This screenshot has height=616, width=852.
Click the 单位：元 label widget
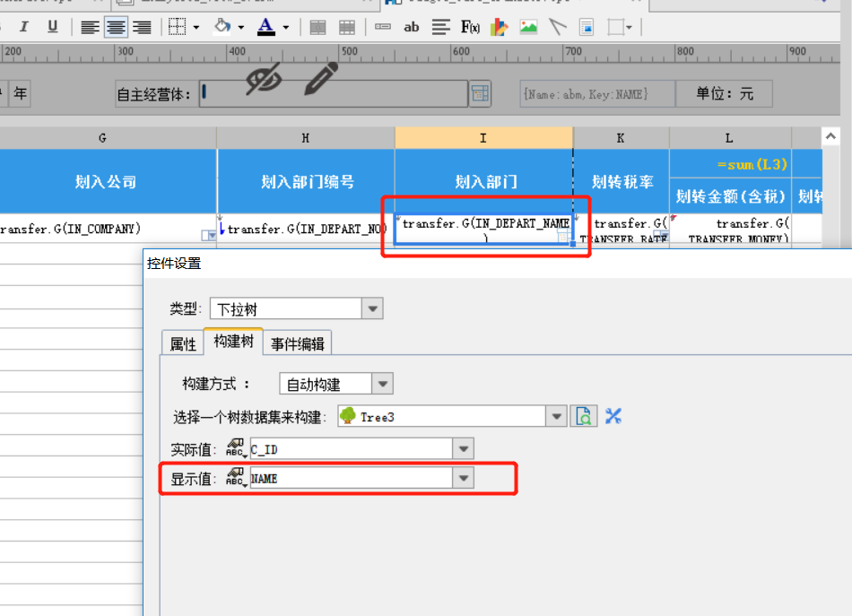[x=724, y=93]
